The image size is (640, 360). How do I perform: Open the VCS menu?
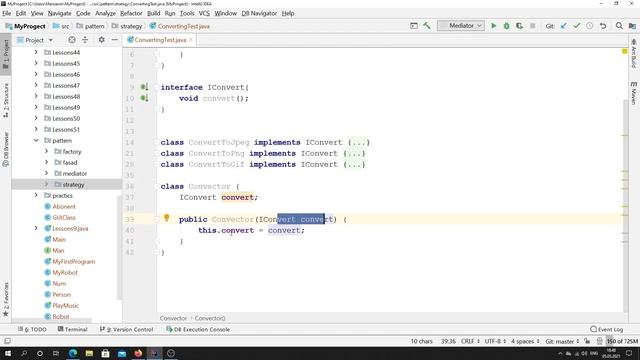click(204, 13)
